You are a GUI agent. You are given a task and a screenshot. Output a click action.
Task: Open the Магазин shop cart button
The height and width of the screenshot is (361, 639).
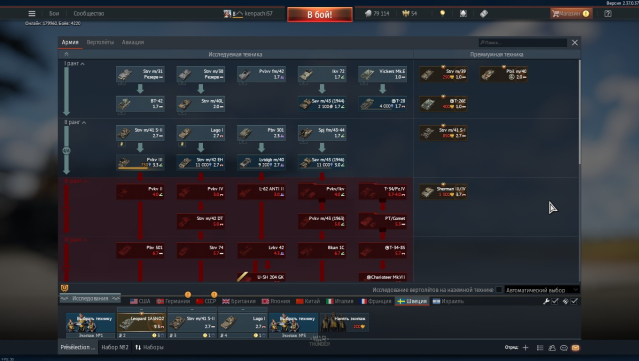[x=571, y=13]
